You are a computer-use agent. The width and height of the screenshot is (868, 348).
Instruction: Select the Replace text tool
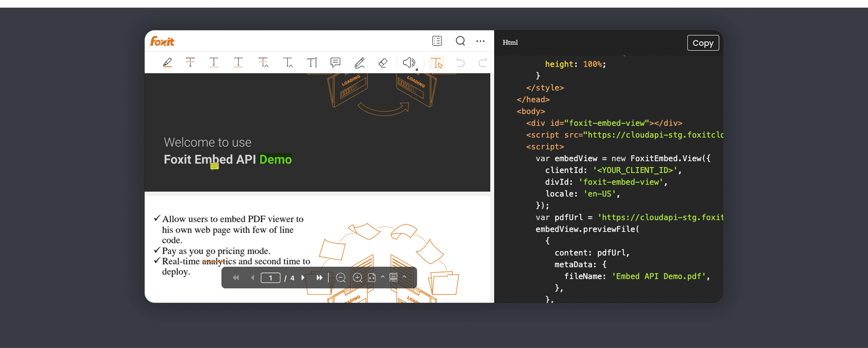(263, 63)
